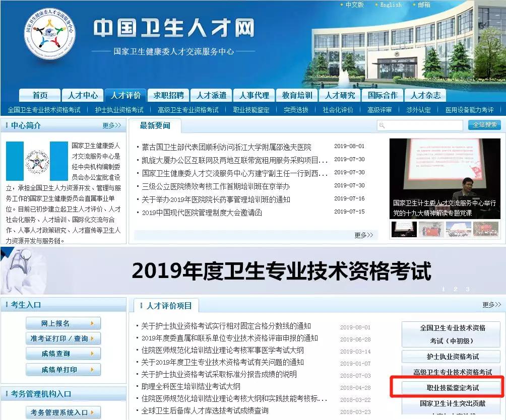Click 更多 in 中心简介 panel
The height and width of the screenshot is (420, 506).
(x=112, y=125)
